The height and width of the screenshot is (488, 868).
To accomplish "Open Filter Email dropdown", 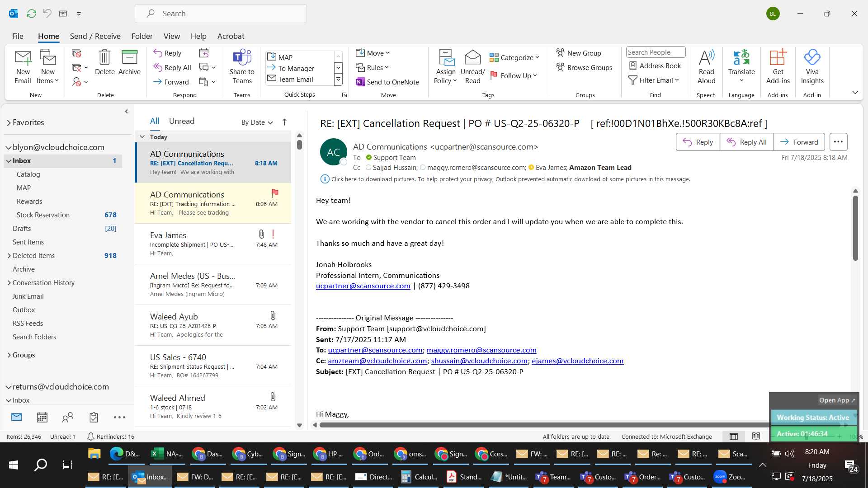I will [x=654, y=80].
